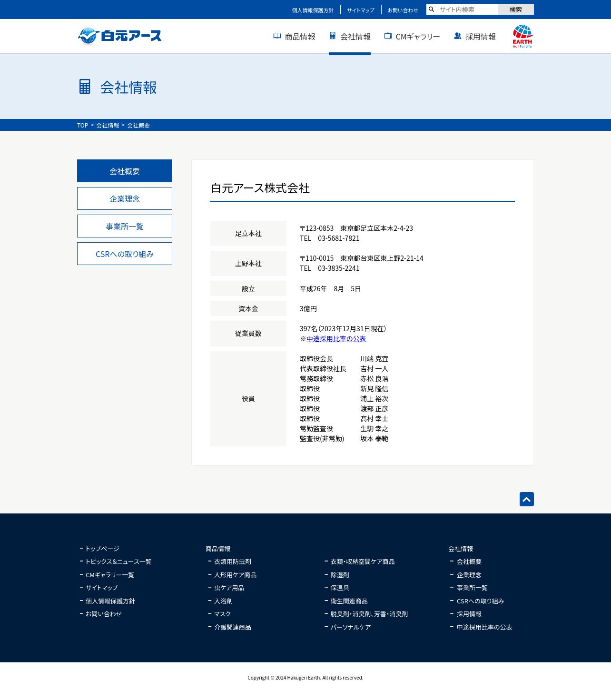Image resolution: width=611 pixels, height=700 pixels.
Task: Open footer 入浴剤 link
Action: (x=223, y=601)
